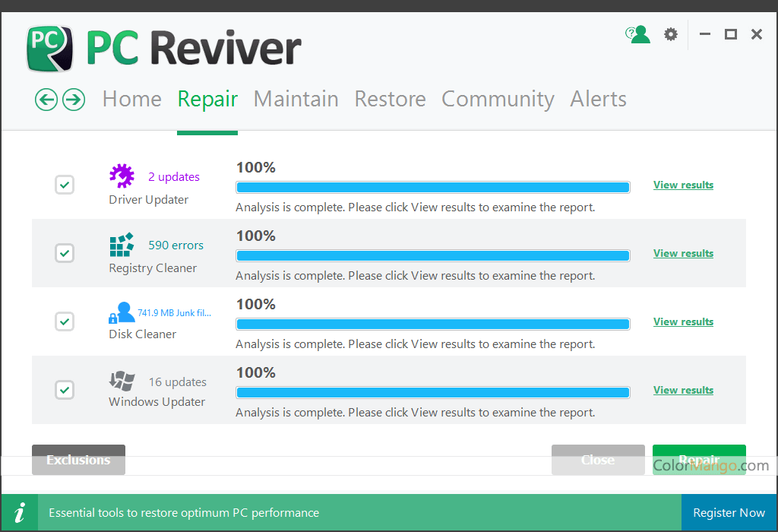
Task: Click the '2 updates' text
Action: pos(174,177)
